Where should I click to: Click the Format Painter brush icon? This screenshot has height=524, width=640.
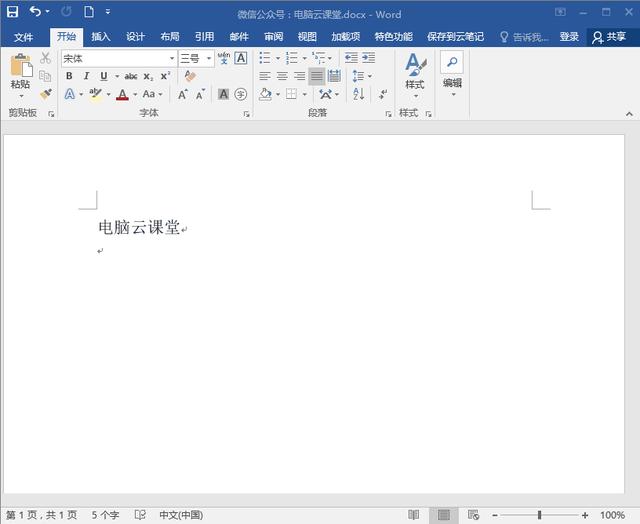click(45, 93)
